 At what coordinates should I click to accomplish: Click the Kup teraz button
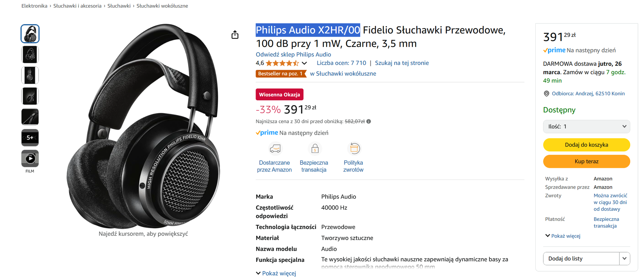click(x=586, y=161)
